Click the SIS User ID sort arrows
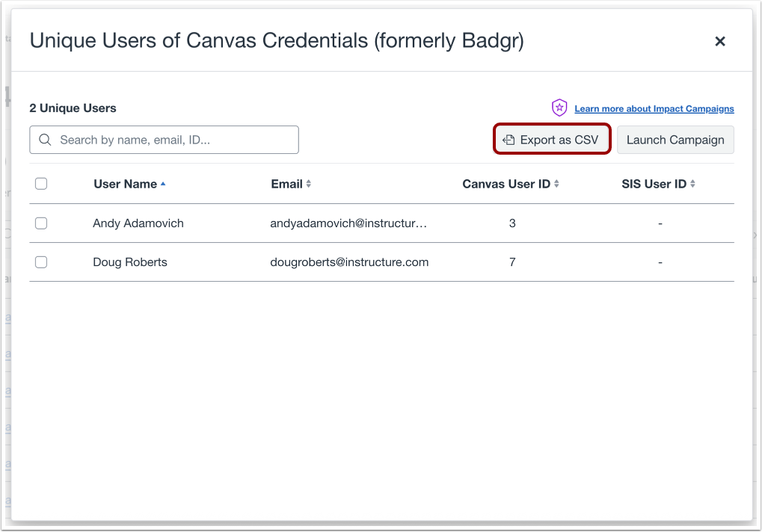This screenshot has width=762, height=532. pos(692,184)
